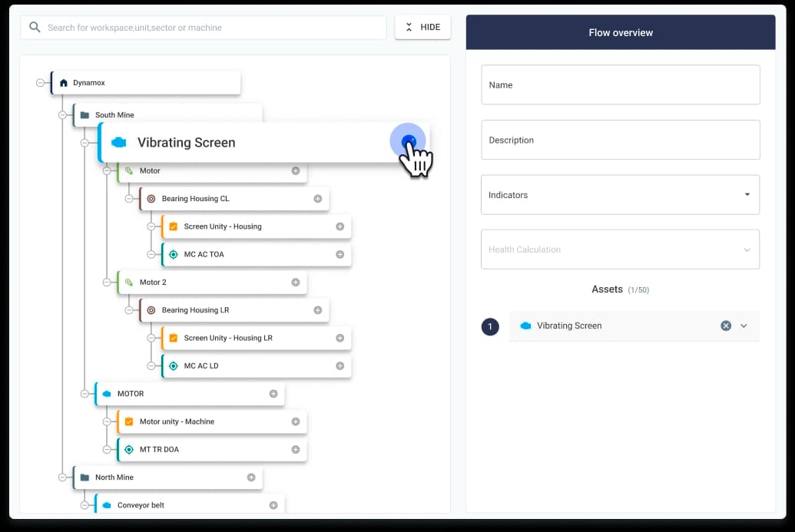Open the Health Calculation dropdown
The image size is (795, 532).
point(620,249)
